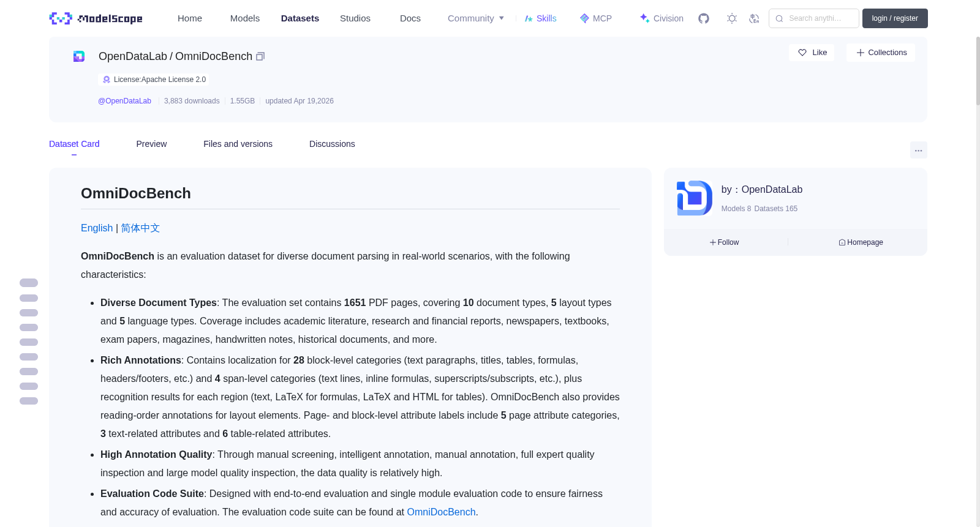Follow the OpenDataLab organization
The height and width of the screenshot is (527, 980).
click(x=725, y=242)
